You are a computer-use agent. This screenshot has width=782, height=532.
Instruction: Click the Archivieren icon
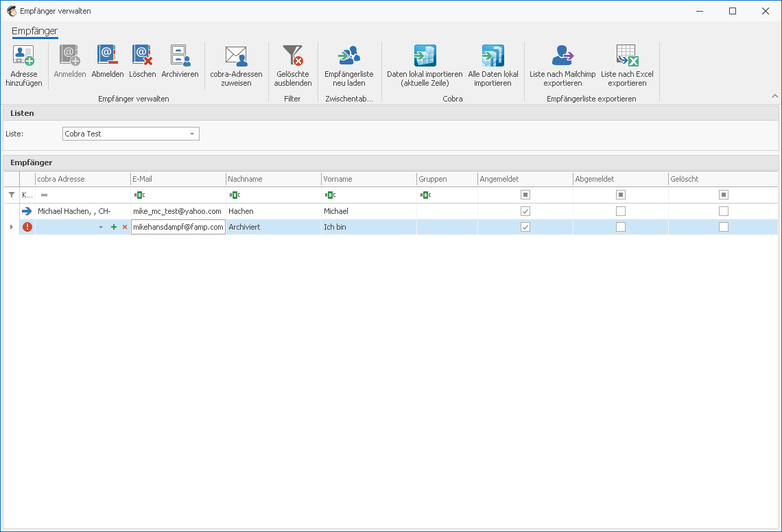(x=180, y=56)
